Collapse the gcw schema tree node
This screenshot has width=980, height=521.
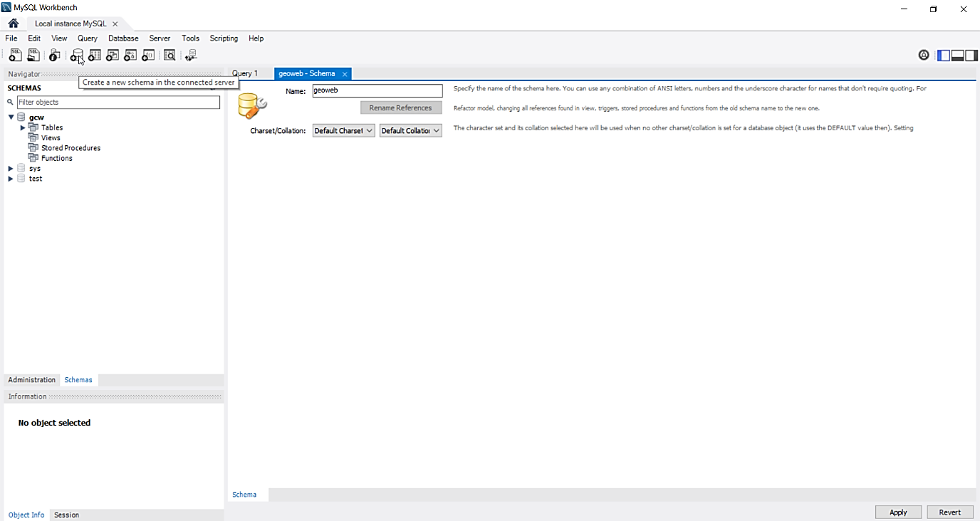(x=11, y=117)
